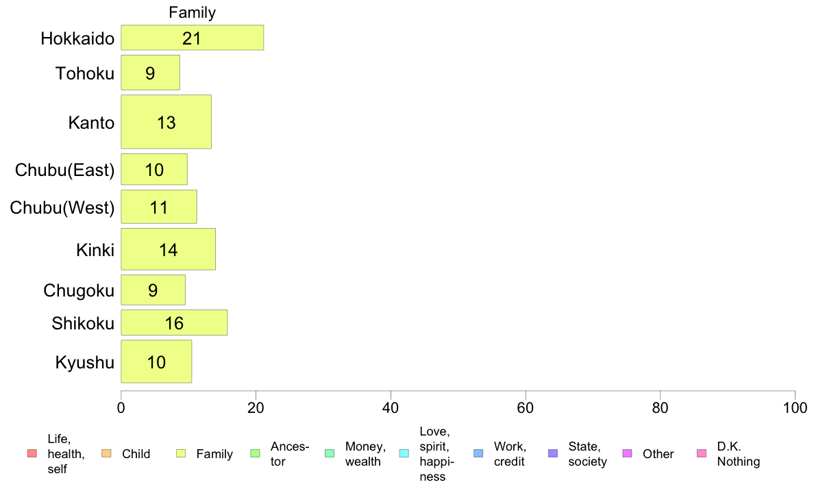This screenshot has height=504, width=814.
Task: Click the Shikoku bar showing 16
Action: [x=174, y=323]
